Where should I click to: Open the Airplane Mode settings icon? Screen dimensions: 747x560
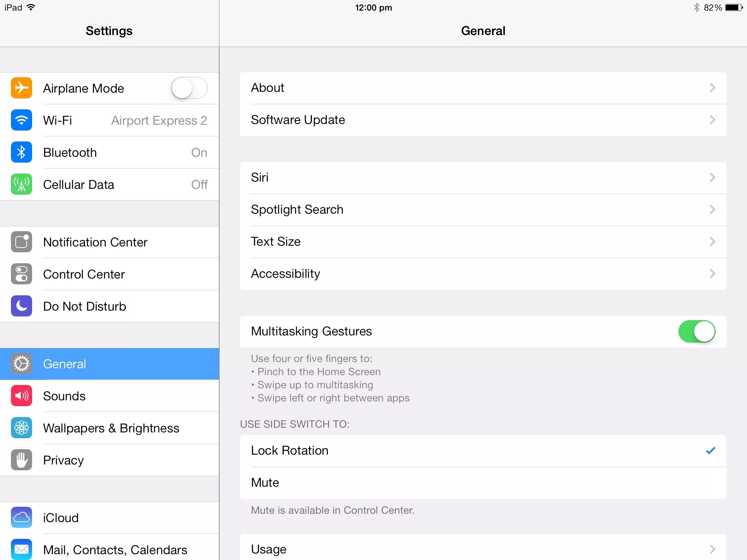20,88
